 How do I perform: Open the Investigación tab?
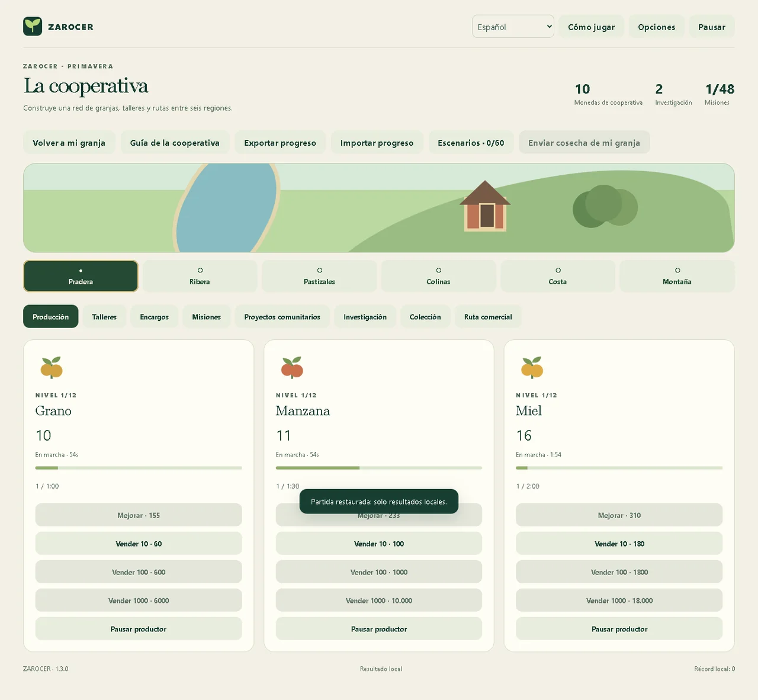coord(365,317)
